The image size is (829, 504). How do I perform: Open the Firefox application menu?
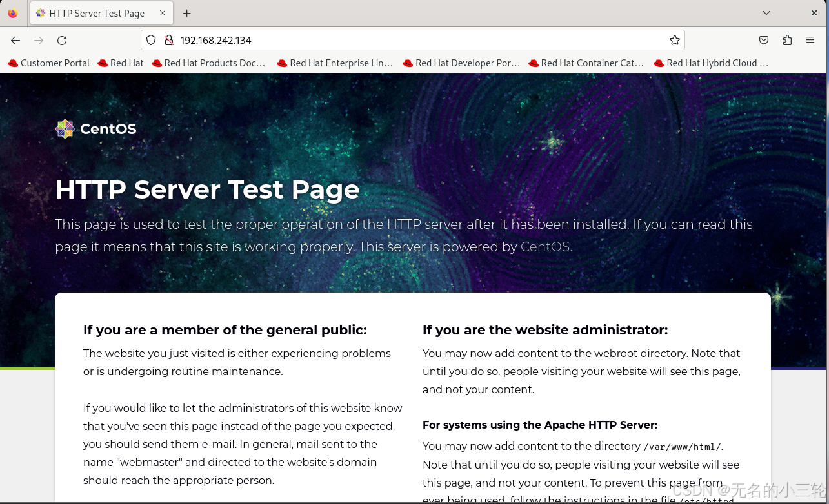click(x=810, y=40)
